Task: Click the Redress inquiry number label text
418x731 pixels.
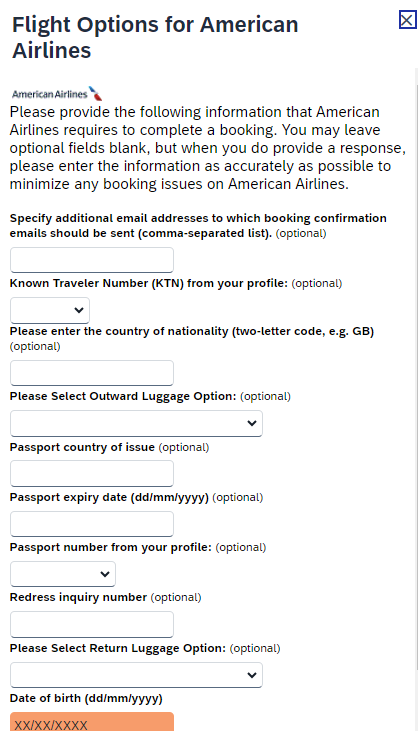Action: coord(78,597)
